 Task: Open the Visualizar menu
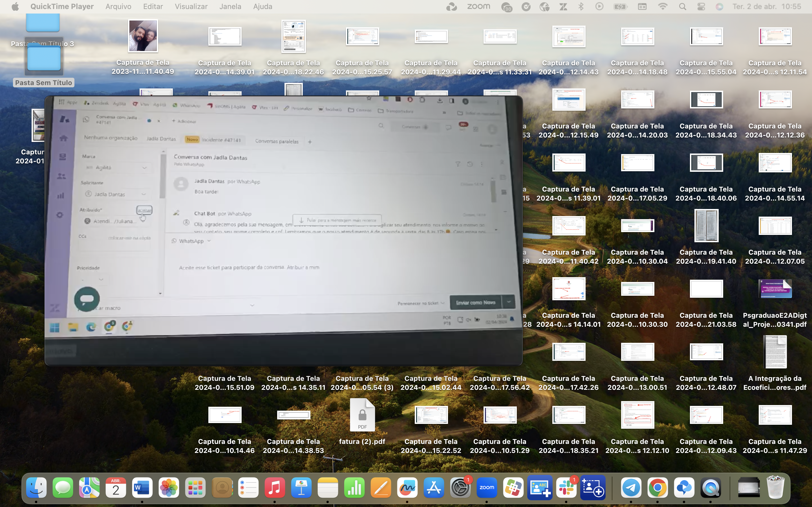point(191,6)
